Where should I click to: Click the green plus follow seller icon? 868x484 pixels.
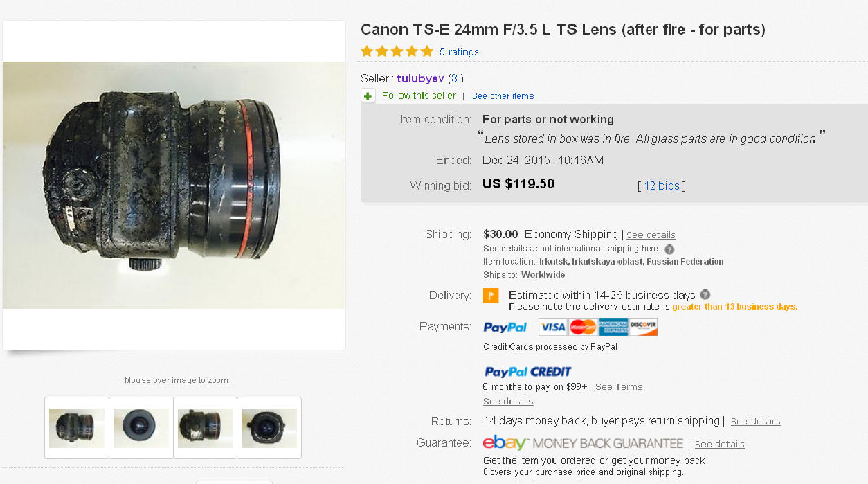tap(368, 96)
